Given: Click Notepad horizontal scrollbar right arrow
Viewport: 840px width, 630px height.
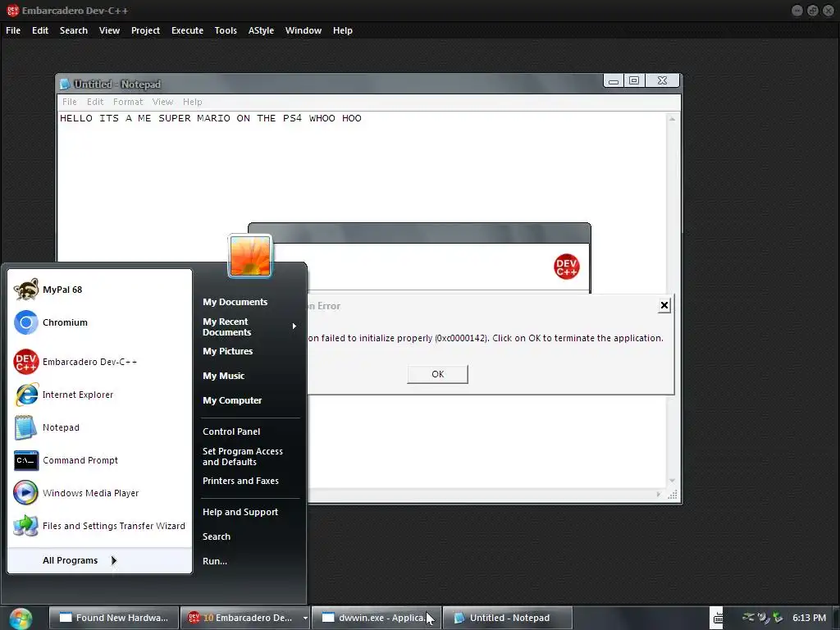Looking at the screenshot, I should [659, 495].
